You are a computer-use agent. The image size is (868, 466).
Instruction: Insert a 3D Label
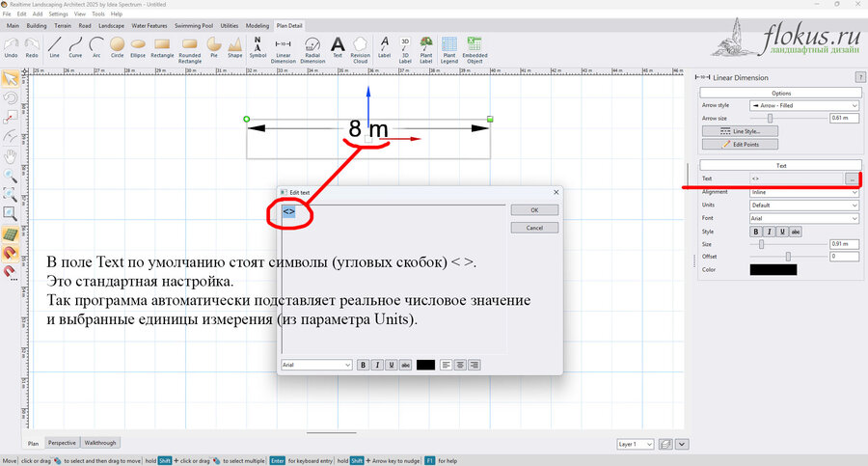click(x=405, y=50)
